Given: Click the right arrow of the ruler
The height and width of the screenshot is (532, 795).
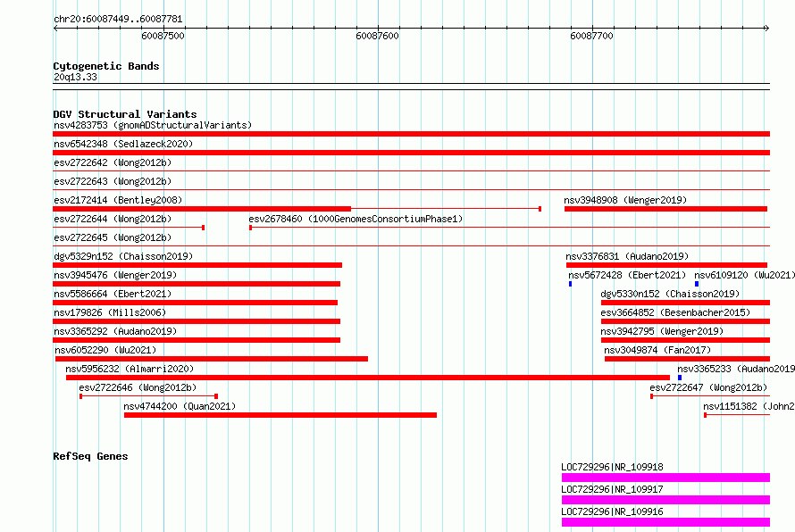Looking at the screenshot, I should [767, 28].
